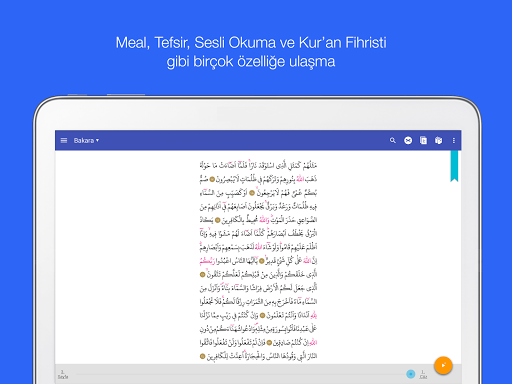Tap the pink highlighted word on eighth line
Viewport: 512px width, 384px height.
click(207, 261)
